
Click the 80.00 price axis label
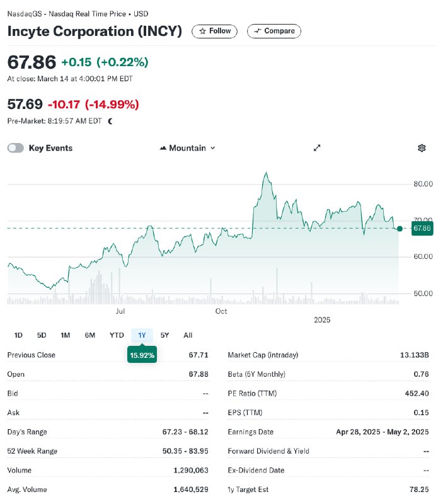point(423,184)
